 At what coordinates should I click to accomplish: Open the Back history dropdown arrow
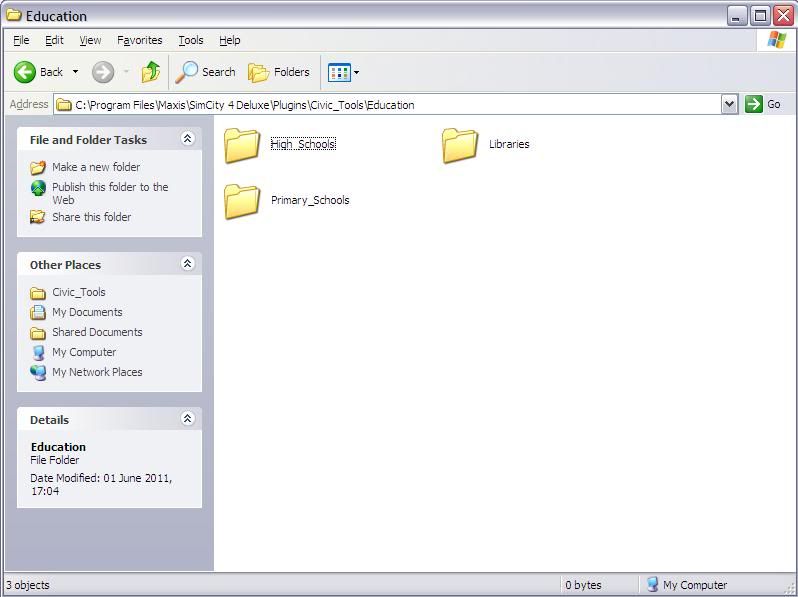(x=75, y=72)
